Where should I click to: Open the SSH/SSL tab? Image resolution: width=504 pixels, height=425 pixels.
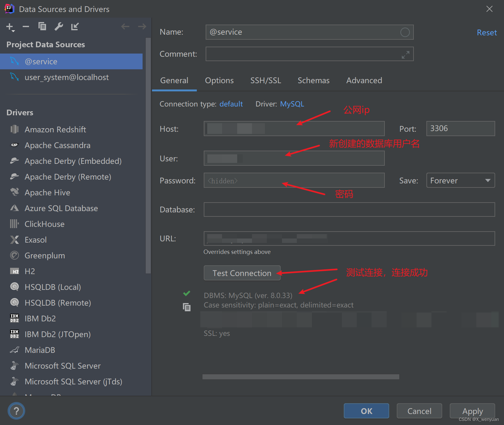266,81
